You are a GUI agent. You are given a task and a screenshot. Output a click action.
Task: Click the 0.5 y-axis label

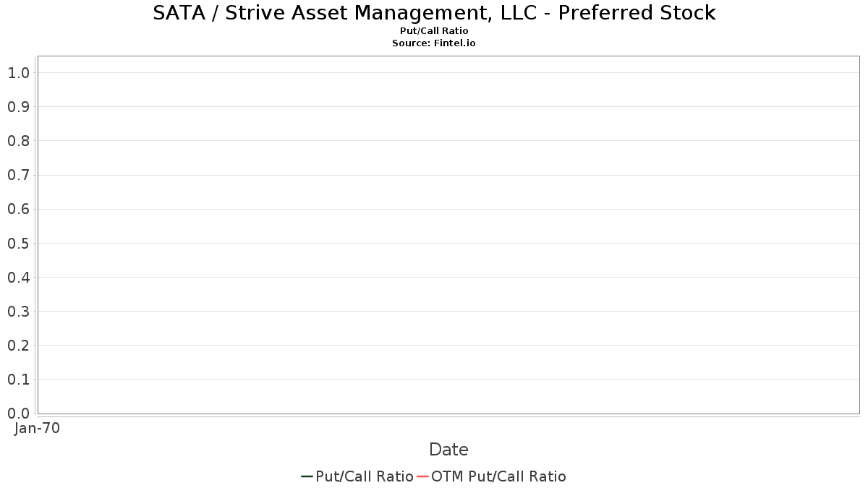(18, 244)
